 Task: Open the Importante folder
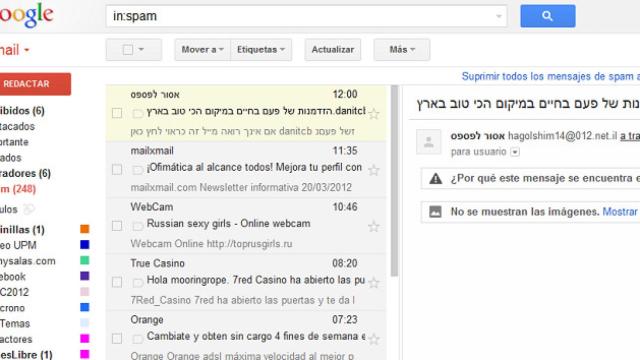14,142
